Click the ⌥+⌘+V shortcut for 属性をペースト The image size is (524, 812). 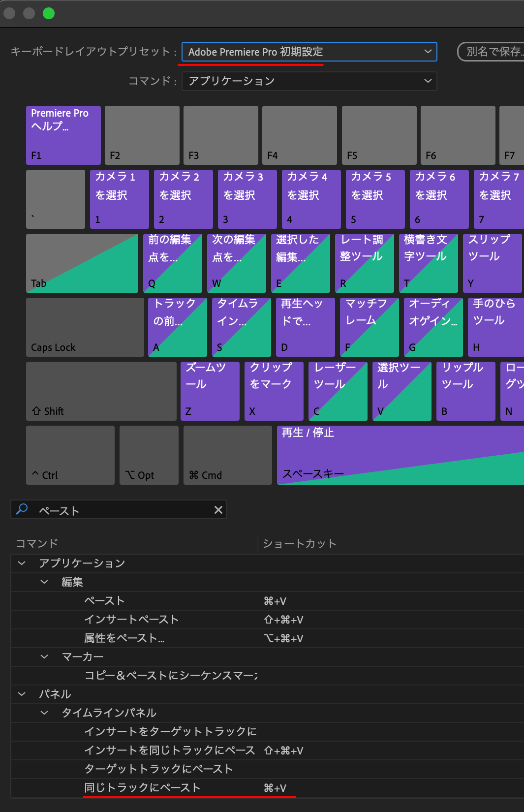point(284,638)
